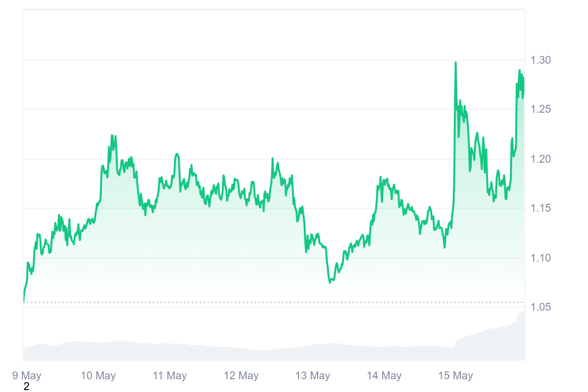Click the 1.05 price axis label

click(541, 307)
